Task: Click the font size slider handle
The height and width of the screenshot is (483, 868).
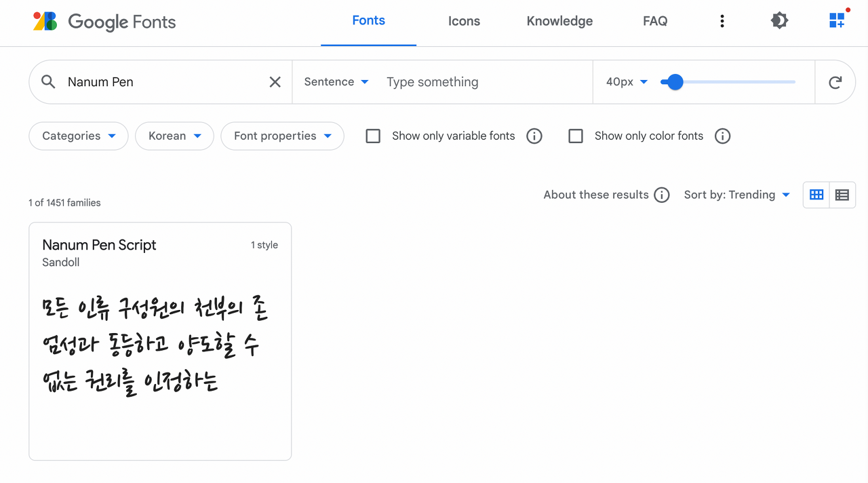Action: (x=674, y=82)
